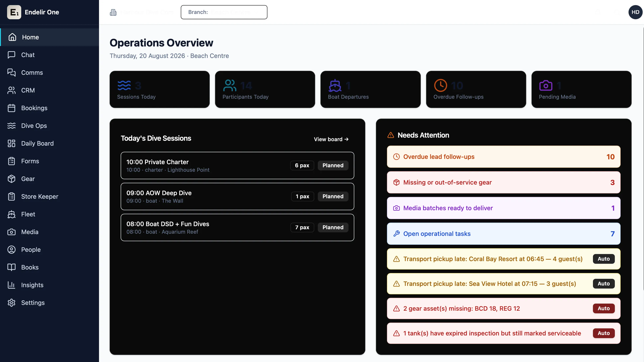Click the Gear box icon in sidebar
644x362 pixels.
coord(11,179)
